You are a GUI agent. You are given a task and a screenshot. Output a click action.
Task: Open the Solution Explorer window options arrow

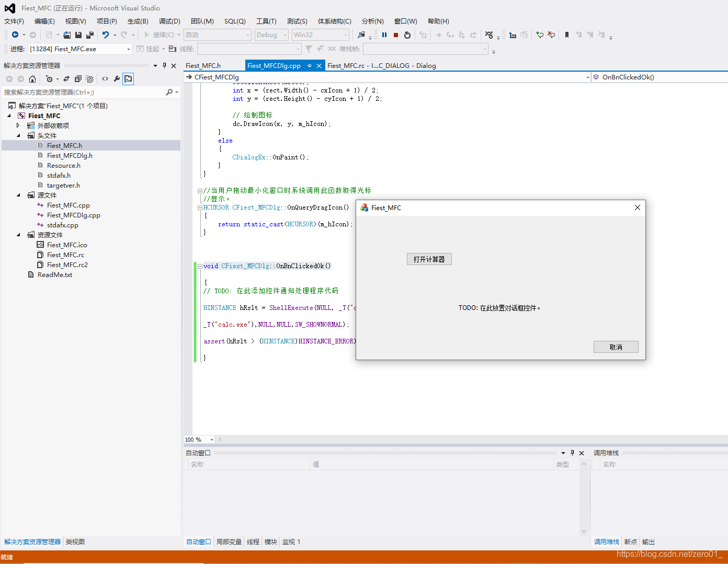pyautogui.click(x=155, y=65)
